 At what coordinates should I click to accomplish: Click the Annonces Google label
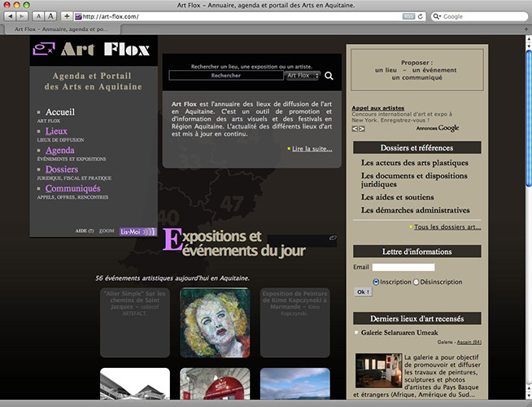pyautogui.click(x=438, y=128)
